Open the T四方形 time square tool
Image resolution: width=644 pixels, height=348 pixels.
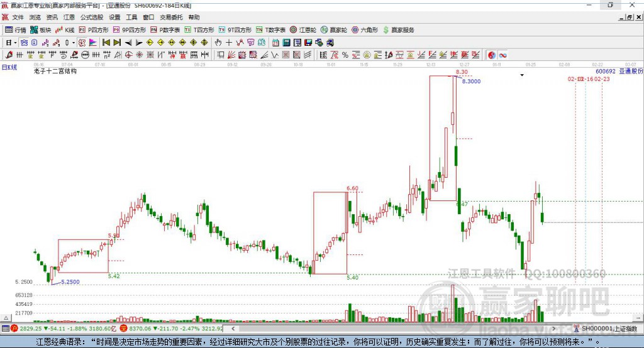click(199, 30)
